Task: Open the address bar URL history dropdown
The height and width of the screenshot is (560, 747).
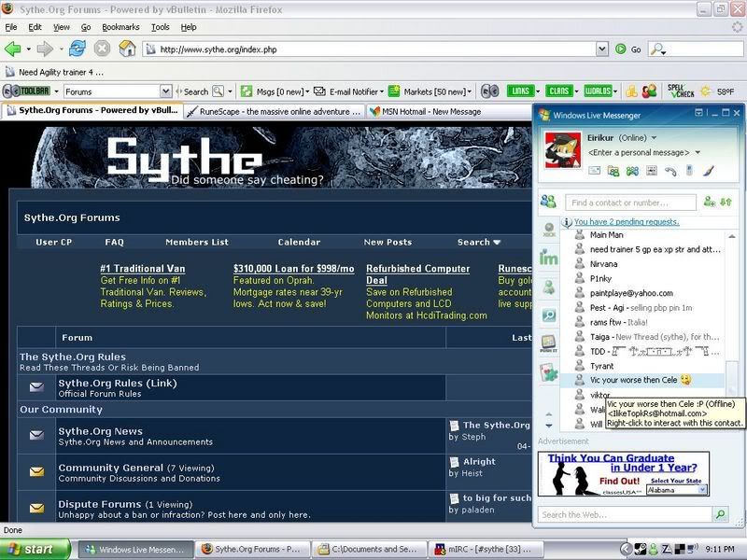Action: click(x=602, y=49)
